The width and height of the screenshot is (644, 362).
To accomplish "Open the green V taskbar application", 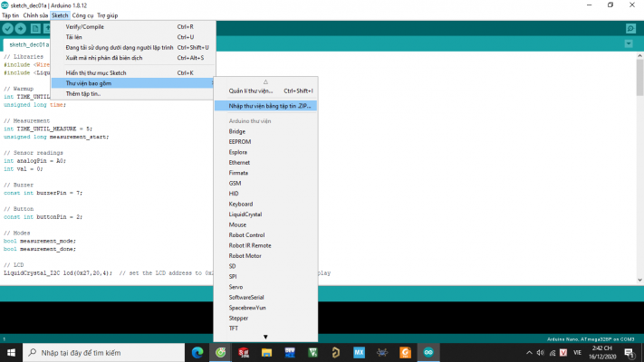I will click(x=313, y=353).
